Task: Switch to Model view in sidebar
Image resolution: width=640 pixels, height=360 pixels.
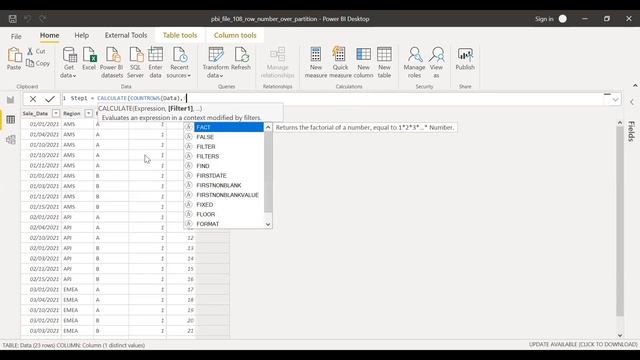Action: 11,140
